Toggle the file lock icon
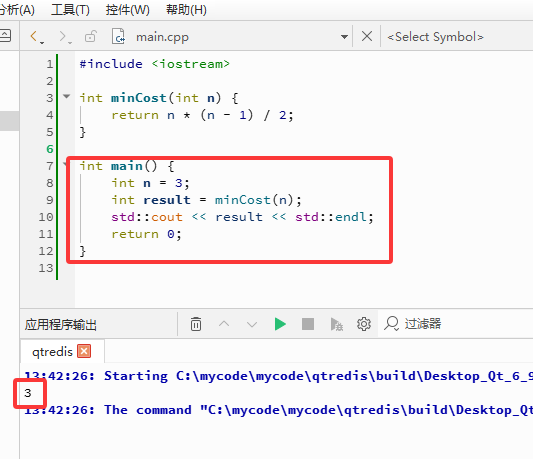Screen dimensions: 533x459 tap(90, 36)
